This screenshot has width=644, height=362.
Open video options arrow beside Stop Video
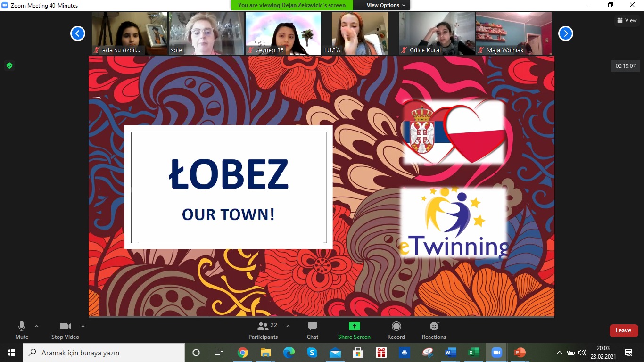(83, 326)
